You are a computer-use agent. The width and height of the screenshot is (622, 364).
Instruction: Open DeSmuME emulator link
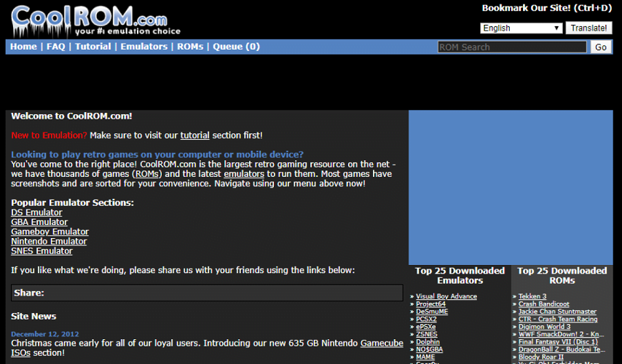coord(432,312)
